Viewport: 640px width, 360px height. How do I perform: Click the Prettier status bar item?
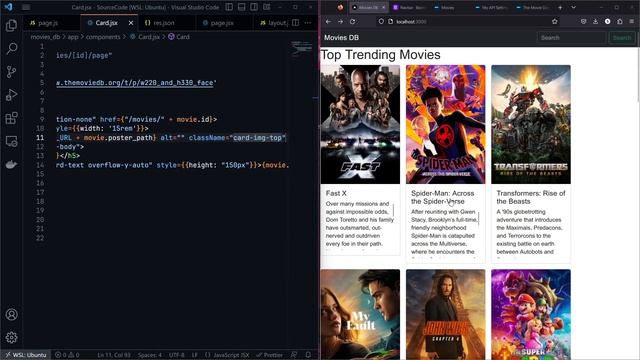pos(269,355)
